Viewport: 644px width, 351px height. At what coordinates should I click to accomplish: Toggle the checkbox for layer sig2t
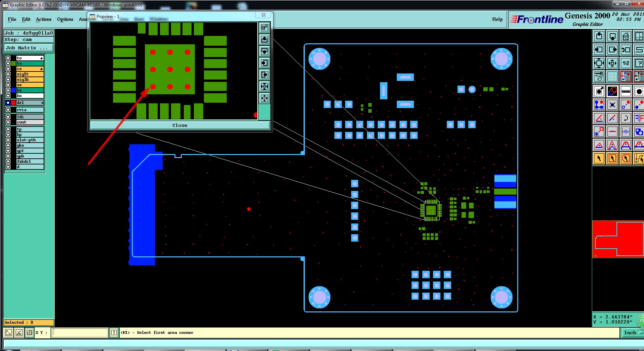point(8,74)
